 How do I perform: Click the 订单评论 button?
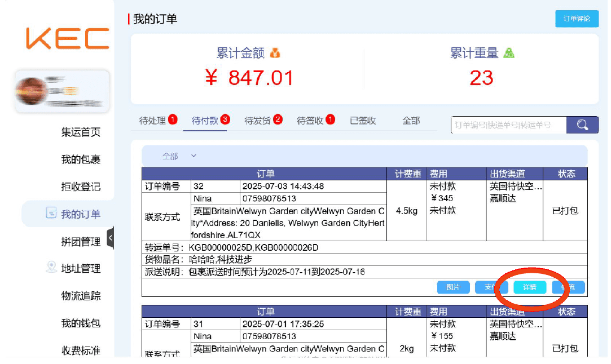[x=577, y=19]
